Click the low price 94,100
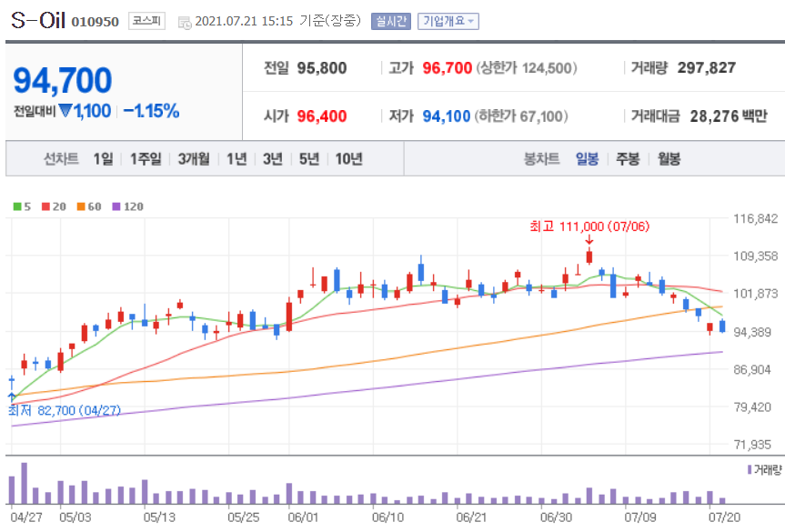This screenshot has width=785, height=532. (x=447, y=116)
